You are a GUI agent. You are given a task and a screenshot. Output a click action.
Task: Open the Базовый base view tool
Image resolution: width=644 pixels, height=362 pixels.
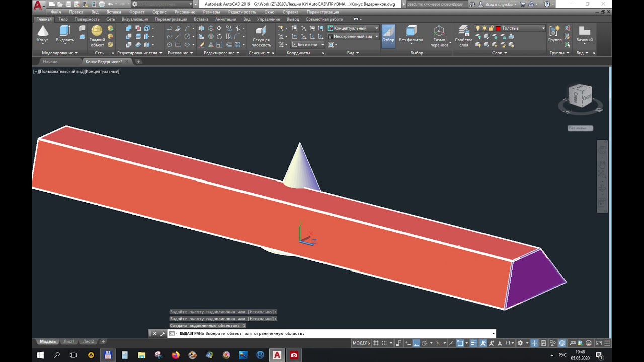[584, 34]
